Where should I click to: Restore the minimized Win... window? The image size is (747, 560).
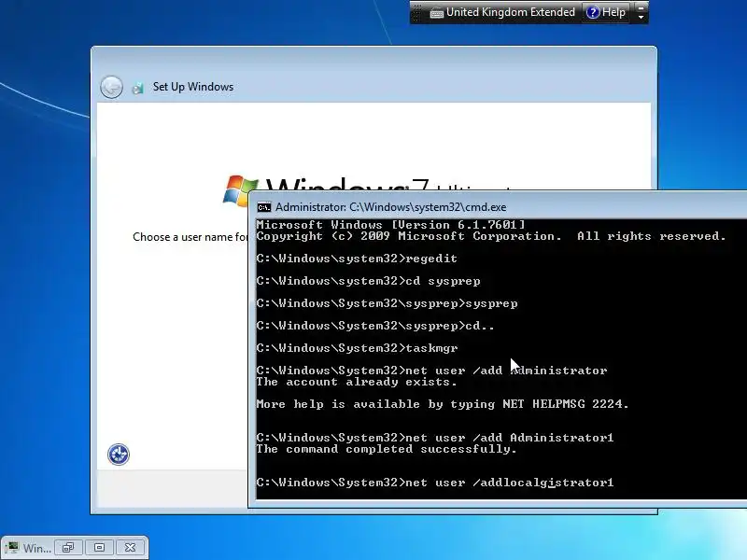(68, 548)
